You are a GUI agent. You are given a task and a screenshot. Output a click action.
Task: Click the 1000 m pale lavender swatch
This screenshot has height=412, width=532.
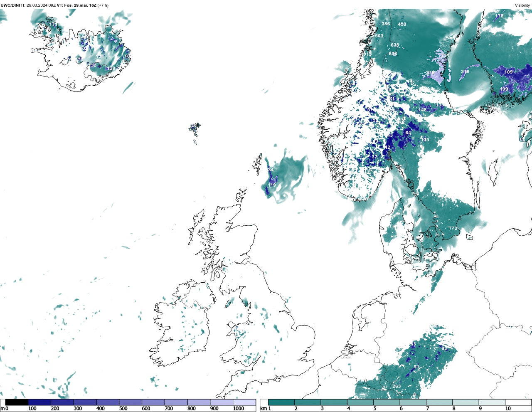[x=244, y=402]
